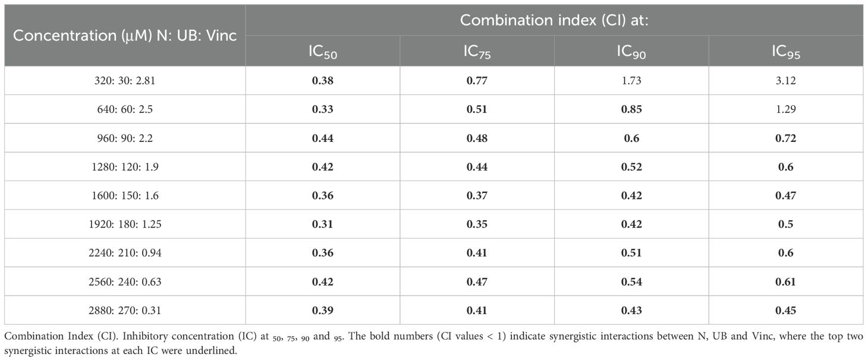Select the IC95 column header
This screenshot has width=868, height=361.
pos(786,52)
